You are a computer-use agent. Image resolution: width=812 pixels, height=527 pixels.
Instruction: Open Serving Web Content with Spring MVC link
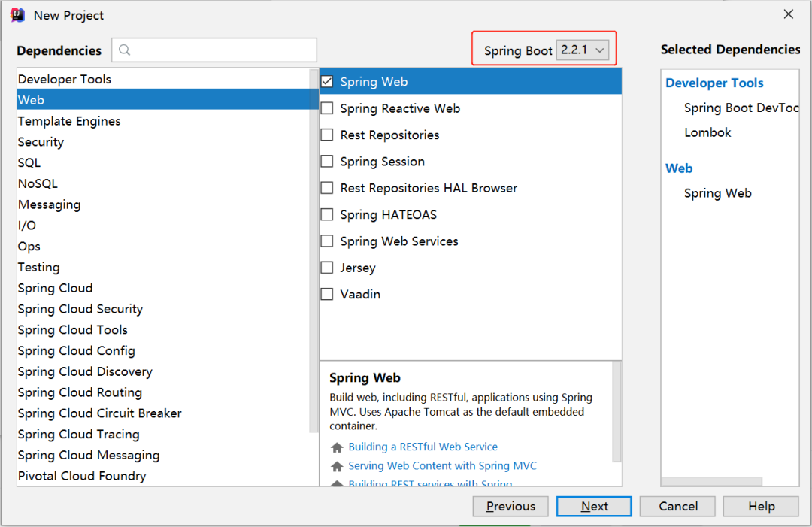click(442, 466)
